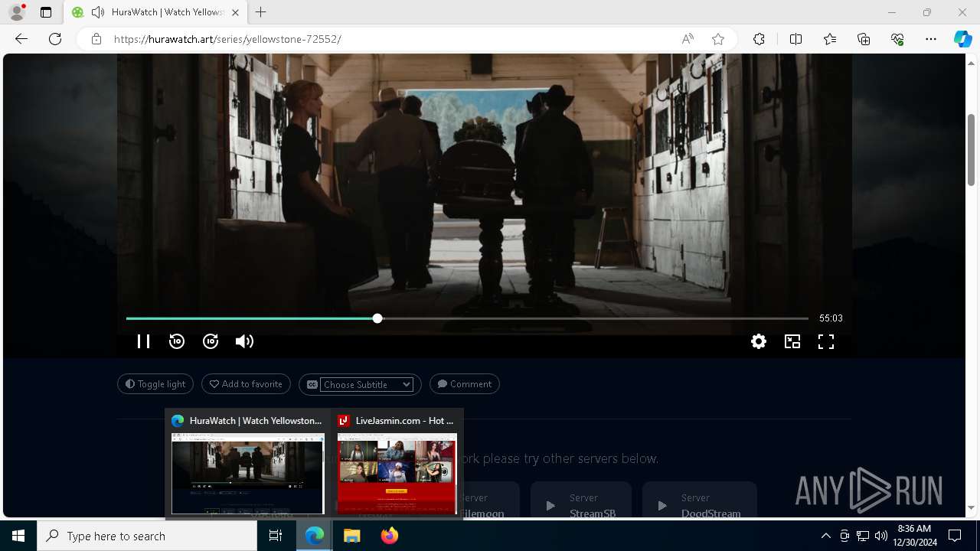Select the HuraWatch browser tab
The height and width of the screenshot is (551, 980).
[x=155, y=12]
